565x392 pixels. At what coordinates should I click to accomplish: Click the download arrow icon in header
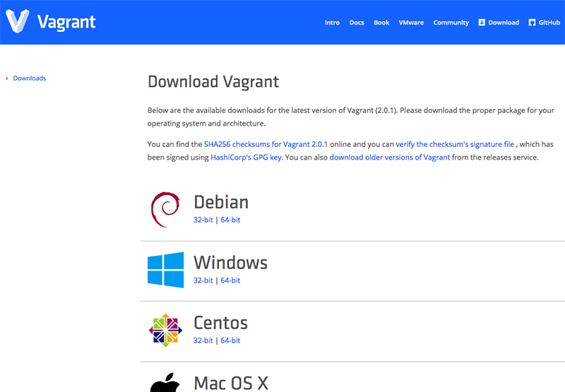click(482, 23)
